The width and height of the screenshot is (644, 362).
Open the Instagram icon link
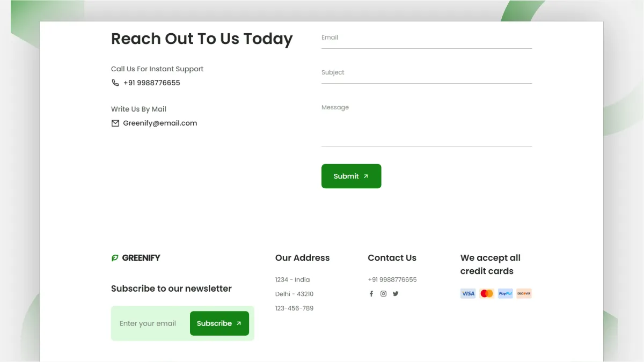tap(383, 294)
